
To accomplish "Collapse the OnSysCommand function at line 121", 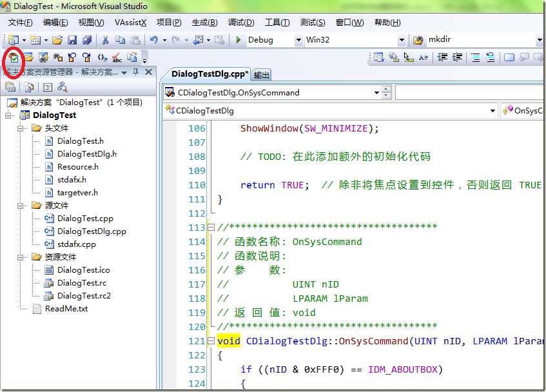I will pyautogui.click(x=211, y=341).
